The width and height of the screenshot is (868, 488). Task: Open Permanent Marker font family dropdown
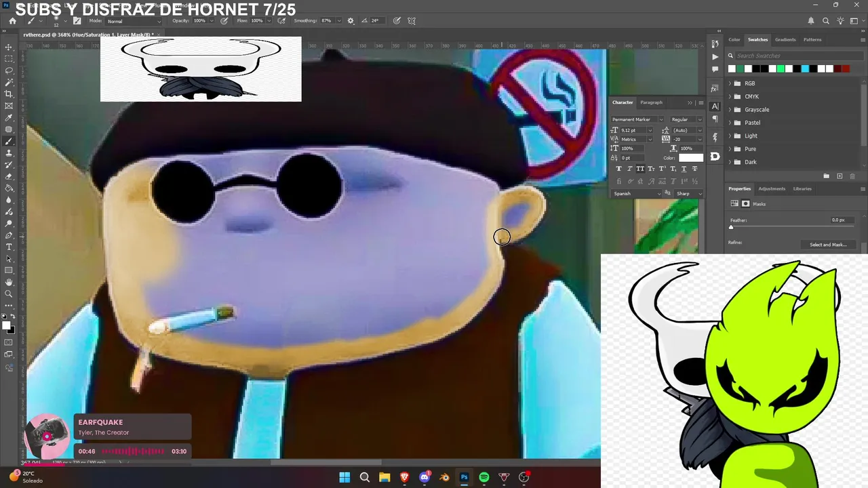[x=637, y=119]
